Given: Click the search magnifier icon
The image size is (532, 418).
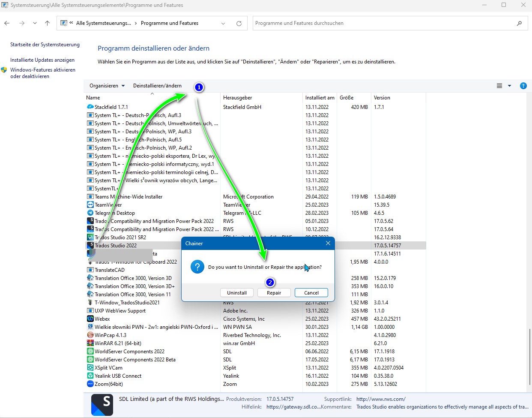Looking at the screenshot, I should point(520,24).
